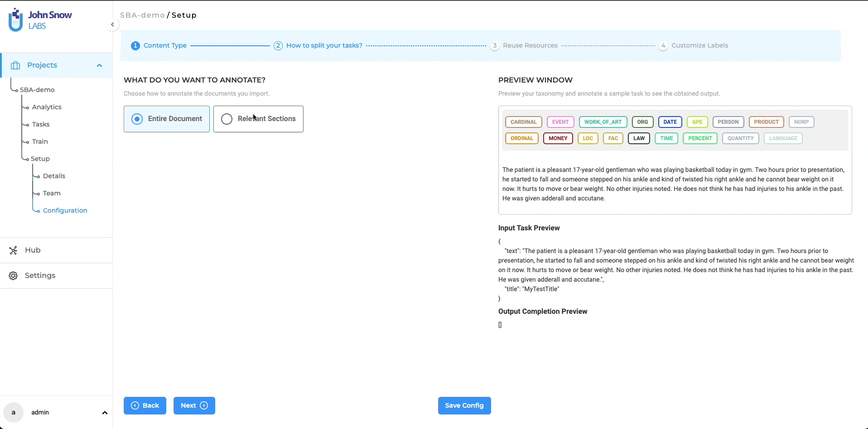Select the WORK_OF_ART label
Screen dimensions: 868x429
coord(603,122)
